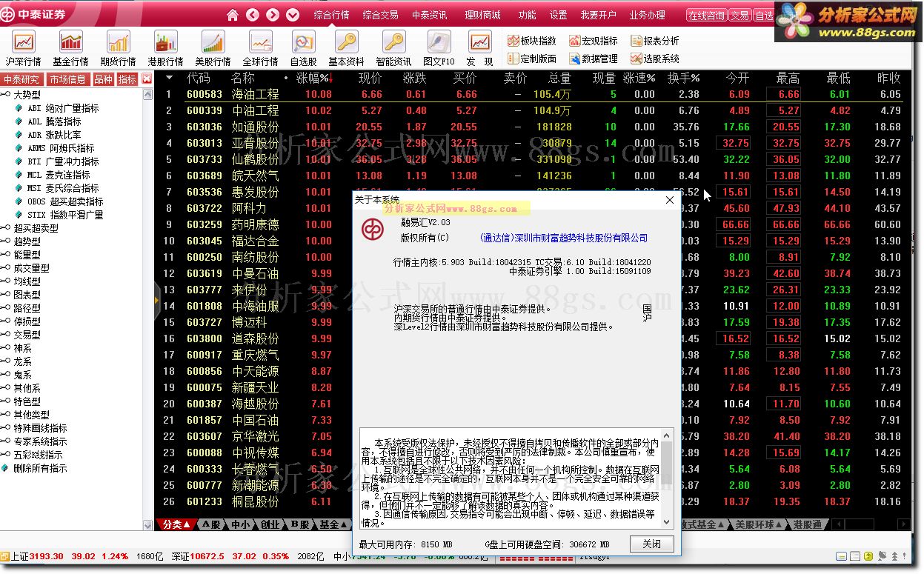Close the 关于本系统 dialog with 关闭 button
Screen dimensions: 924x574
click(652, 544)
